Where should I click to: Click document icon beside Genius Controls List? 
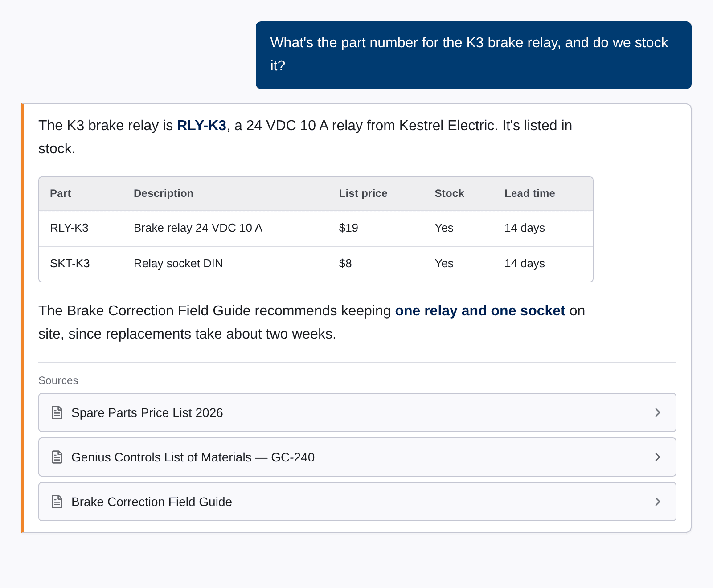57,457
